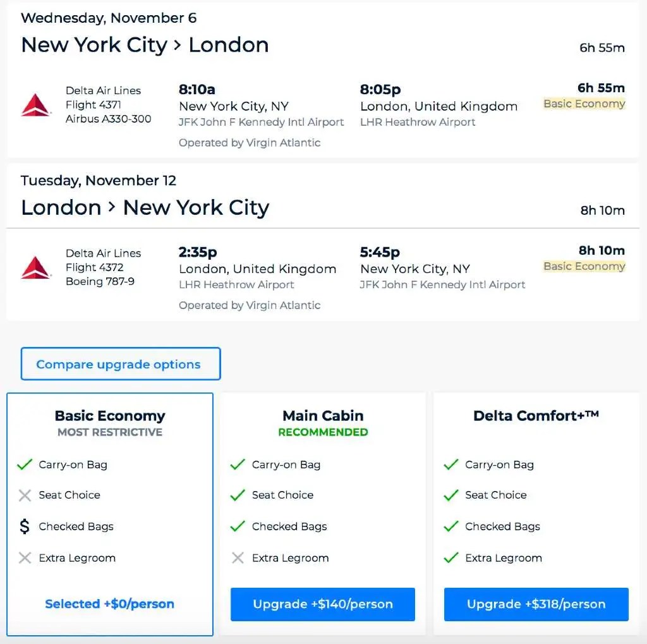The image size is (647, 644).
Task: Click the RECOMMENDED label under Main Cabin
Action: pos(322,432)
